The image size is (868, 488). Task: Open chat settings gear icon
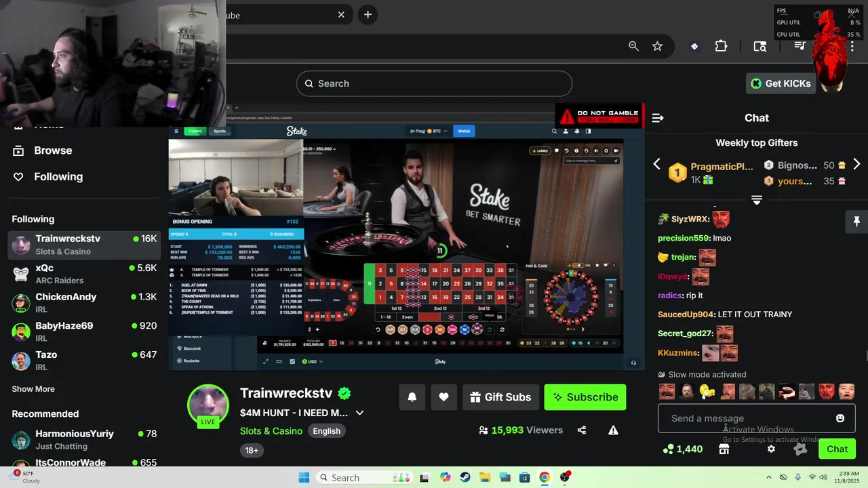pyautogui.click(x=771, y=449)
